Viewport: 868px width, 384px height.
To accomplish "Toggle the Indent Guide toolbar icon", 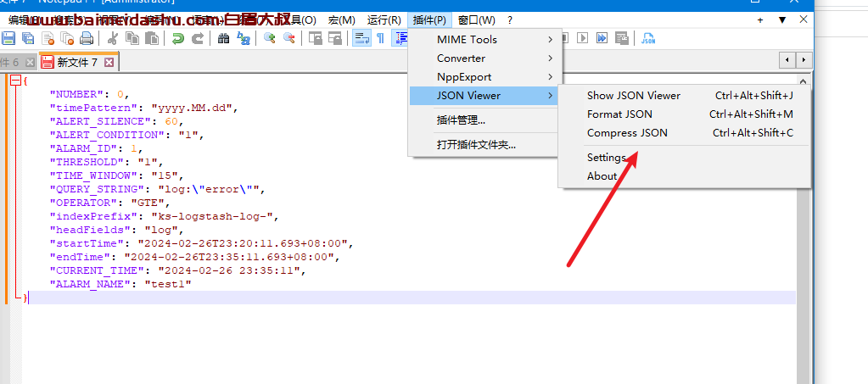I will tap(400, 38).
